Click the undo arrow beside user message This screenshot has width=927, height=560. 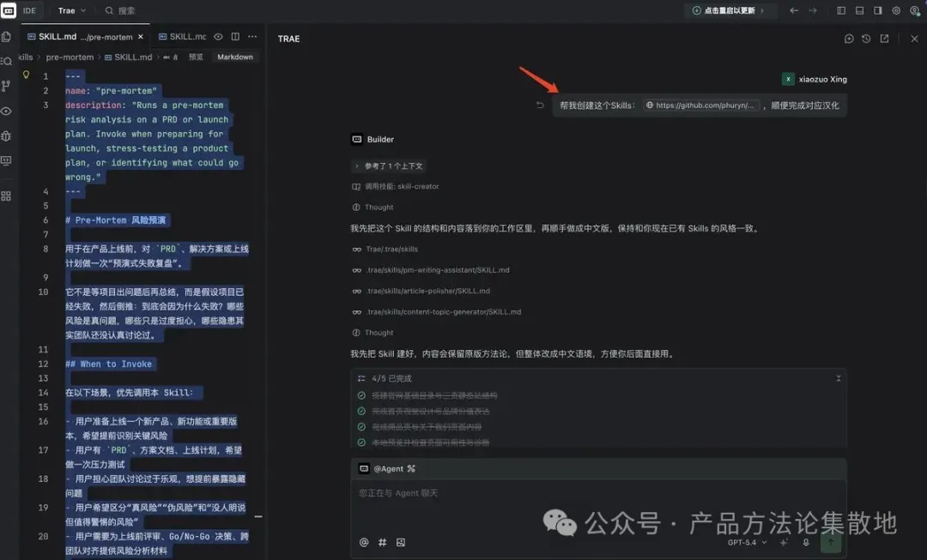(540, 105)
